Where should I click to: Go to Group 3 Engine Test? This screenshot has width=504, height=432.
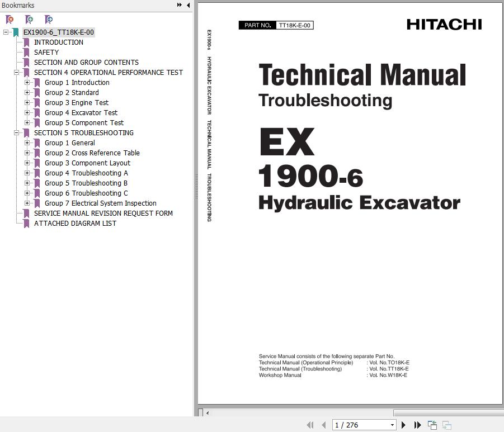[77, 103]
